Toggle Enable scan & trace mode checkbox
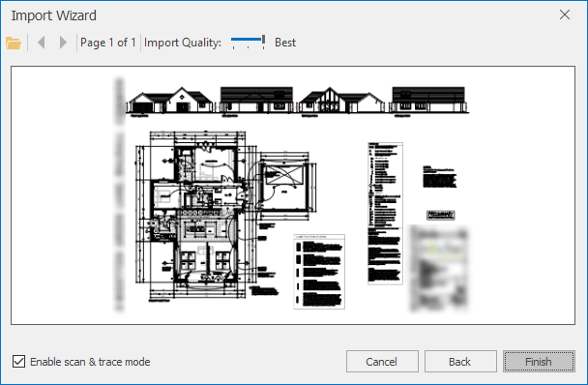The height and width of the screenshot is (385, 588). pos(18,362)
